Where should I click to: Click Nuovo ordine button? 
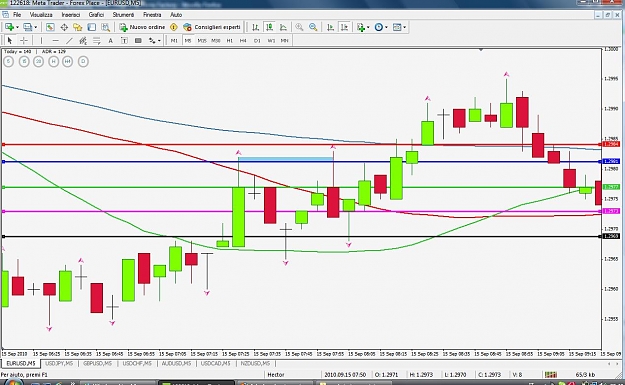click(x=142, y=27)
